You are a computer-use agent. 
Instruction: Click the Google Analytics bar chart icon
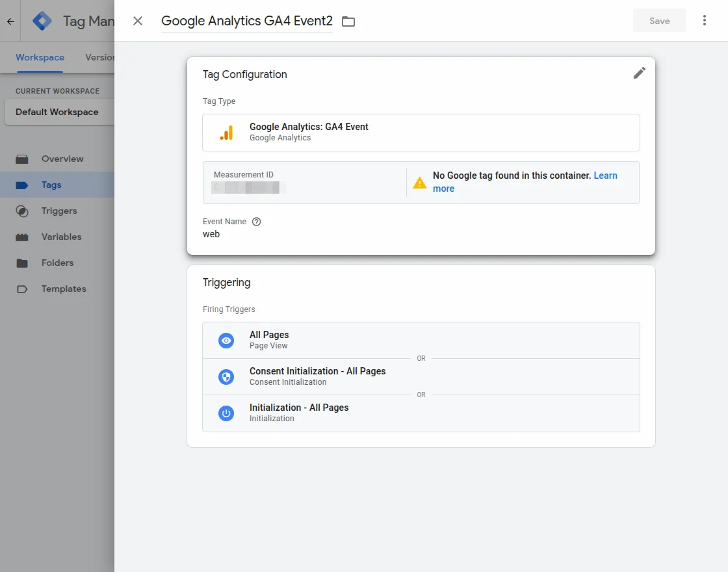[x=226, y=133]
